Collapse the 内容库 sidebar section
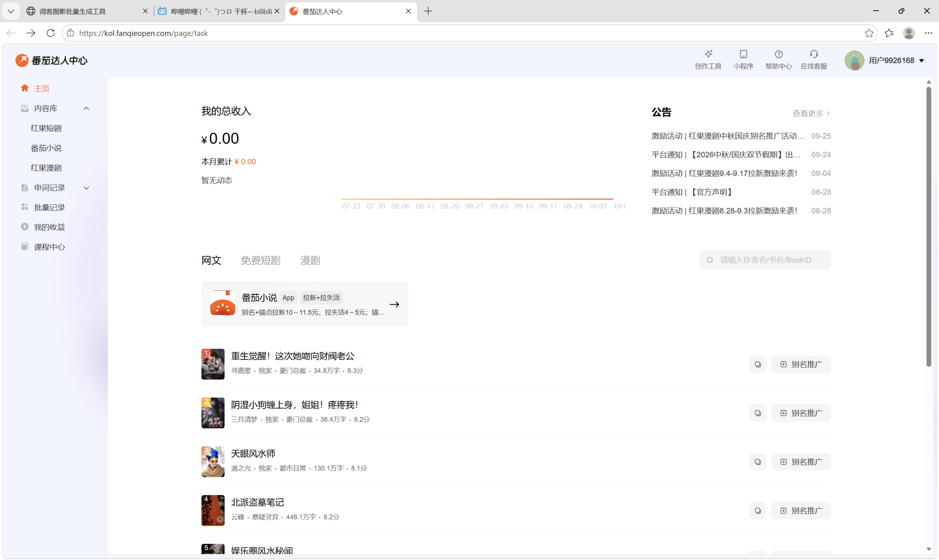Screen dimensions: 939x560 (x=86, y=108)
